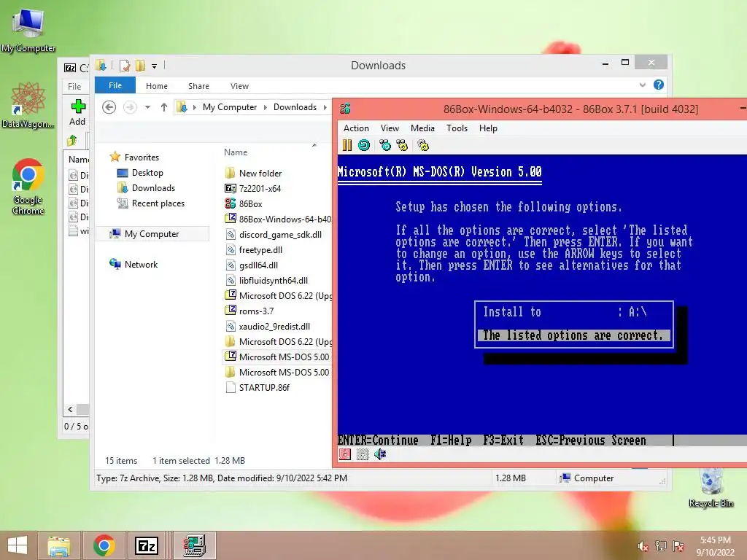Open DataWagon desktop shortcut
This screenshot has height=560, width=747.
(28, 105)
